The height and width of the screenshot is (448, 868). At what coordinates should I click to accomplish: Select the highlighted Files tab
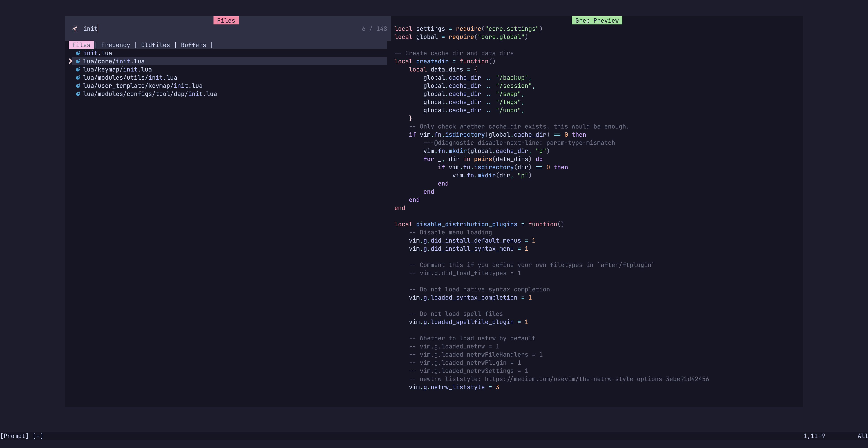[x=81, y=45]
